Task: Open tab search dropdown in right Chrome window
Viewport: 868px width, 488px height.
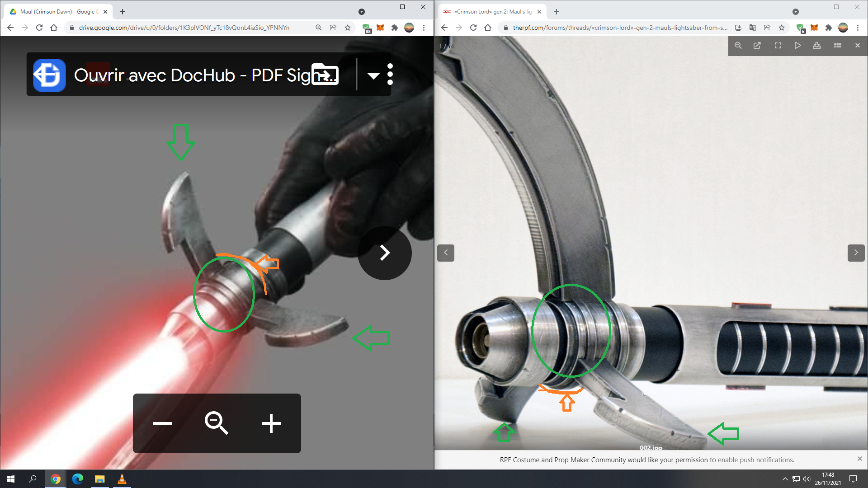Action: pyautogui.click(x=796, y=12)
